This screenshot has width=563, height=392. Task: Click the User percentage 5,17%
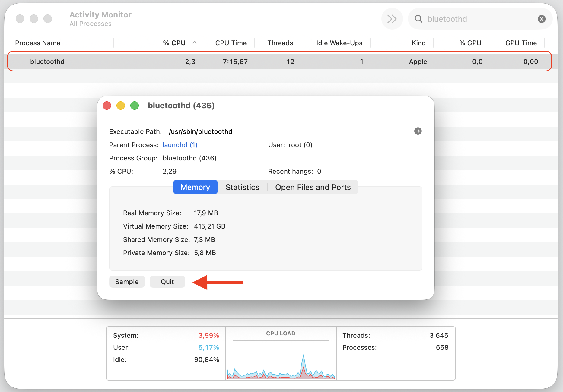tap(209, 347)
